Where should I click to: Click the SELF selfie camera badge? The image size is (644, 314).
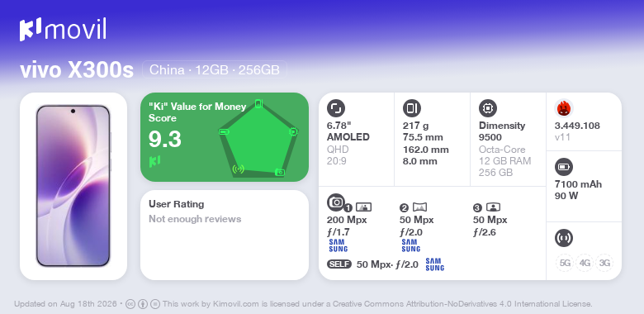click(339, 264)
